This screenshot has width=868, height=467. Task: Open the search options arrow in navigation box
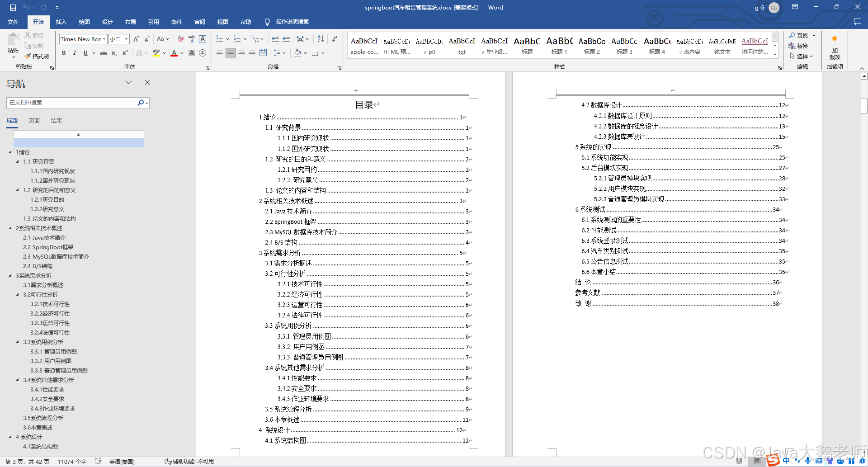[147, 103]
